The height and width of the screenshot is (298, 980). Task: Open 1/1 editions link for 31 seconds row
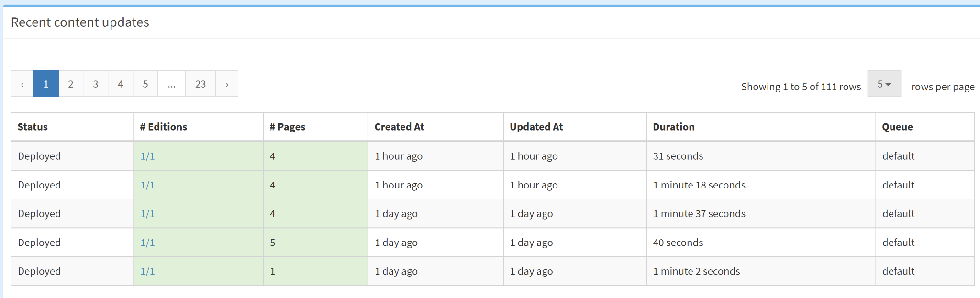tap(147, 156)
